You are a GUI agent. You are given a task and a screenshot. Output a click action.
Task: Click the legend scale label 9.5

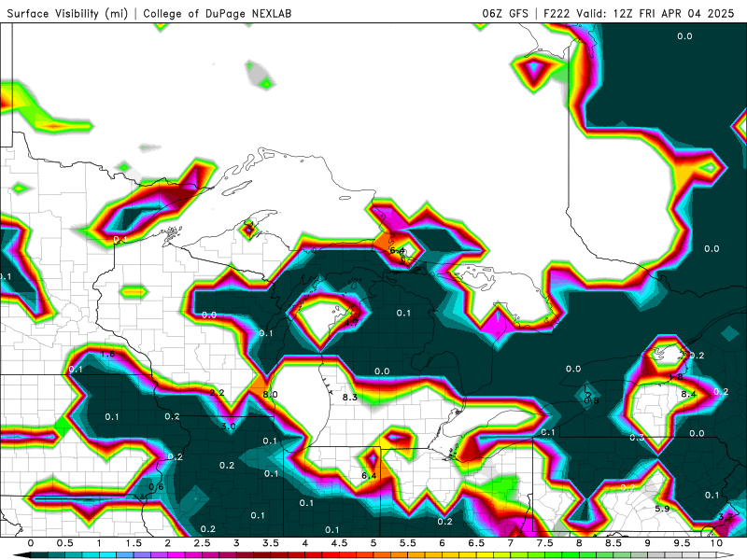[682, 543]
